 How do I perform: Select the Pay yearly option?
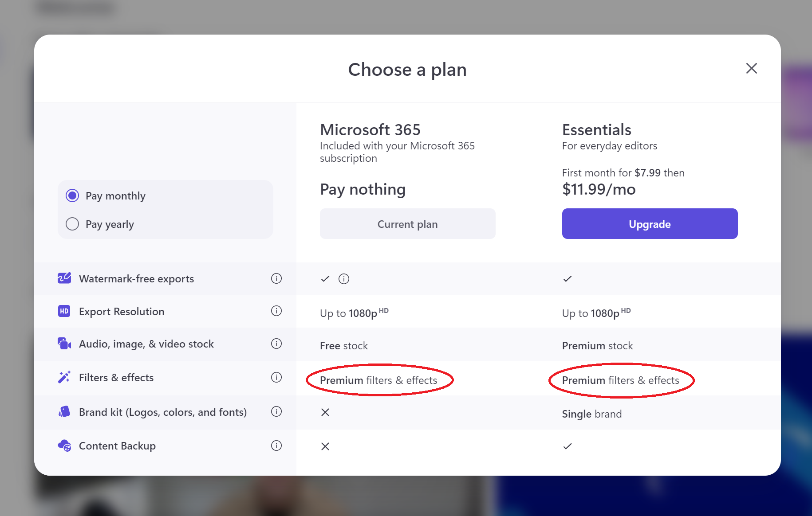[72, 224]
